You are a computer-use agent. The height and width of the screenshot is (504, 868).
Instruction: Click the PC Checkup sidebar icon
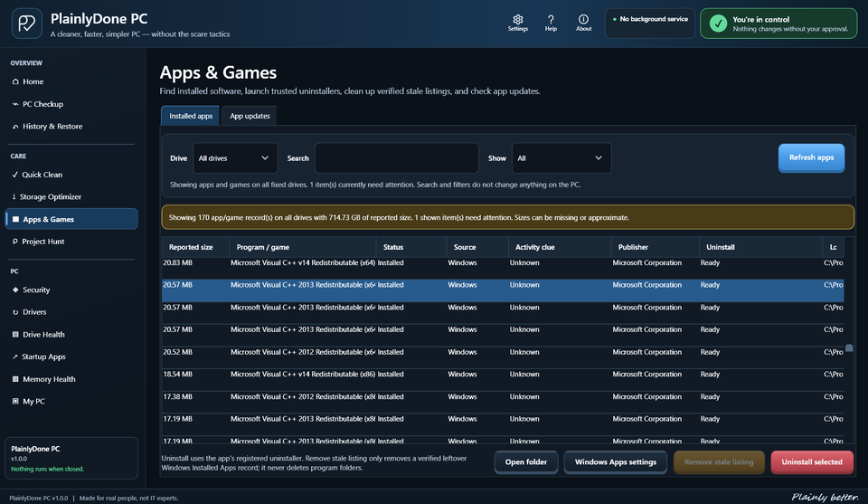click(15, 104)
